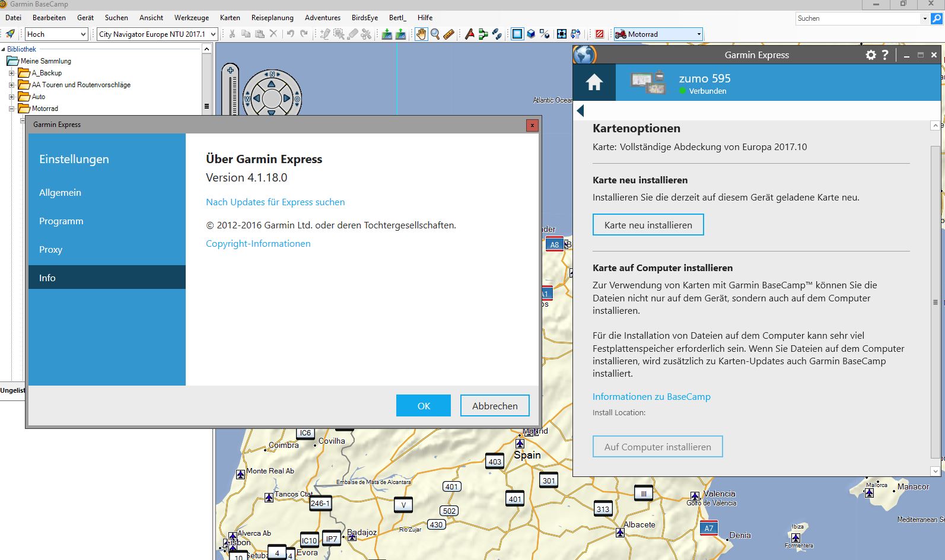Switch to 2D map view icon
Screen dimensions: 945x560
click(x=517, y=34)
